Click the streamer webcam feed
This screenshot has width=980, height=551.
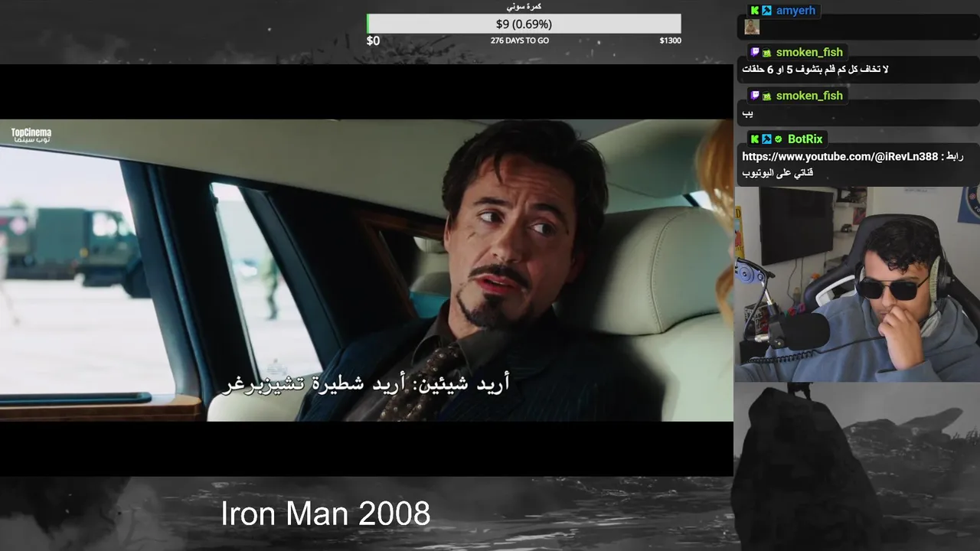[857, 284]
